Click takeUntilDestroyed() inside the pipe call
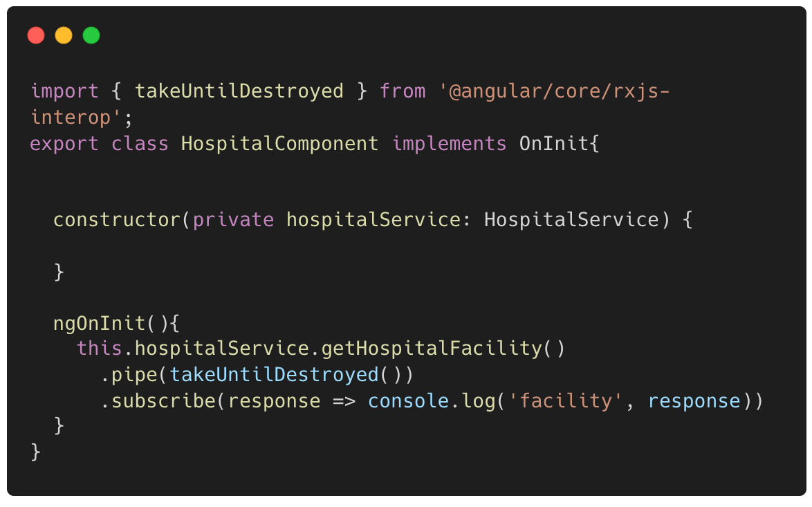The height and width of the screenshot is (507, 812). pos(286,375)
